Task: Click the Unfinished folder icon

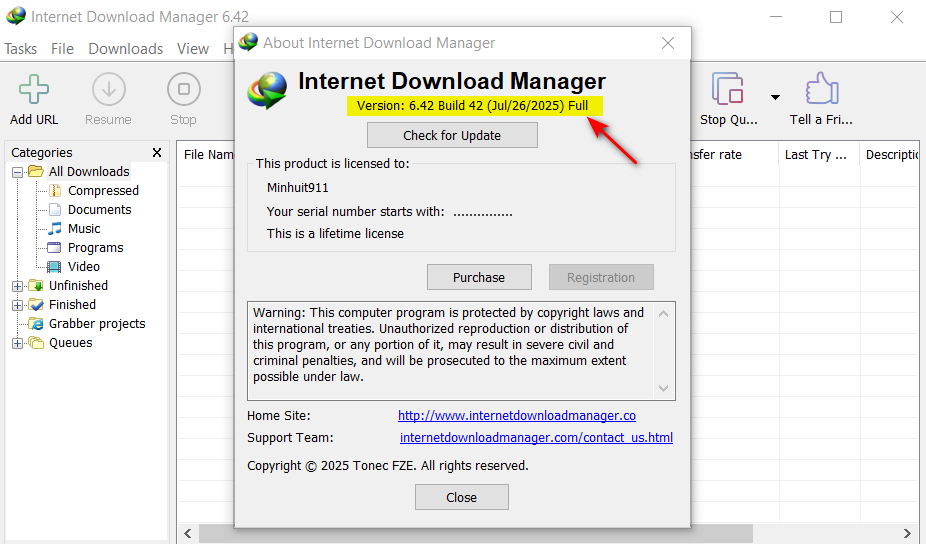Action: [x=36, y=285]
